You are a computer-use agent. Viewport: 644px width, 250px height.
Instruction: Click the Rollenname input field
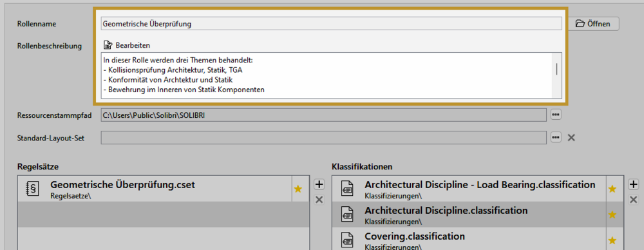(331, 24)
